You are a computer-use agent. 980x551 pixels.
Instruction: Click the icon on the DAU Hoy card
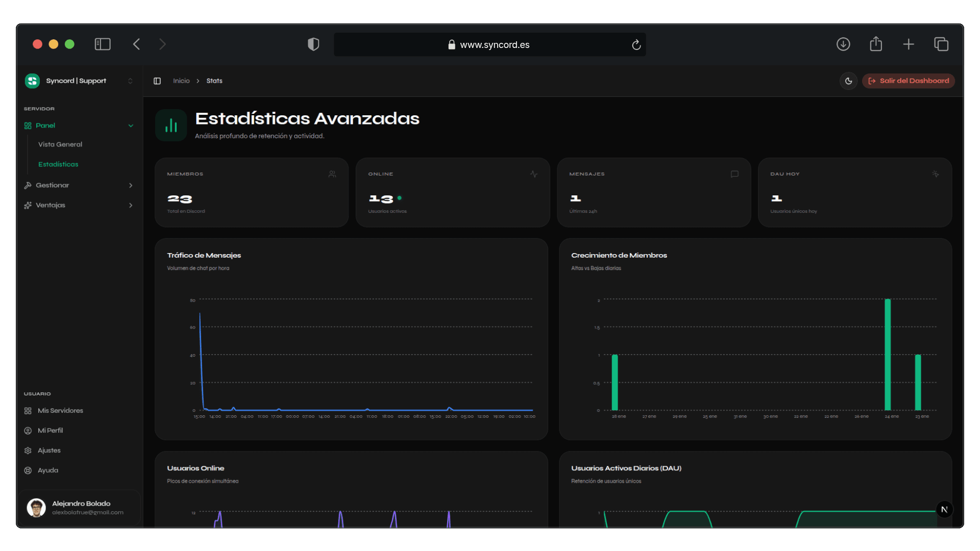tap(936, 174)
